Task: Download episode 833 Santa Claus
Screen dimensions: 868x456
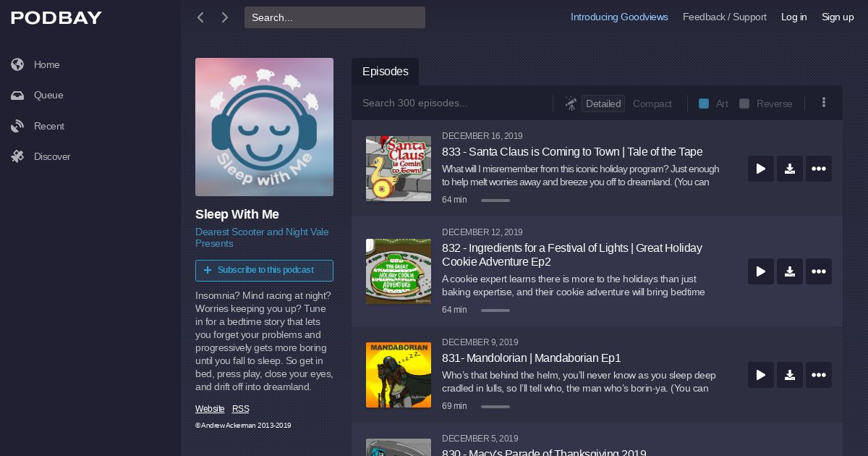Action: click(790, 169)
